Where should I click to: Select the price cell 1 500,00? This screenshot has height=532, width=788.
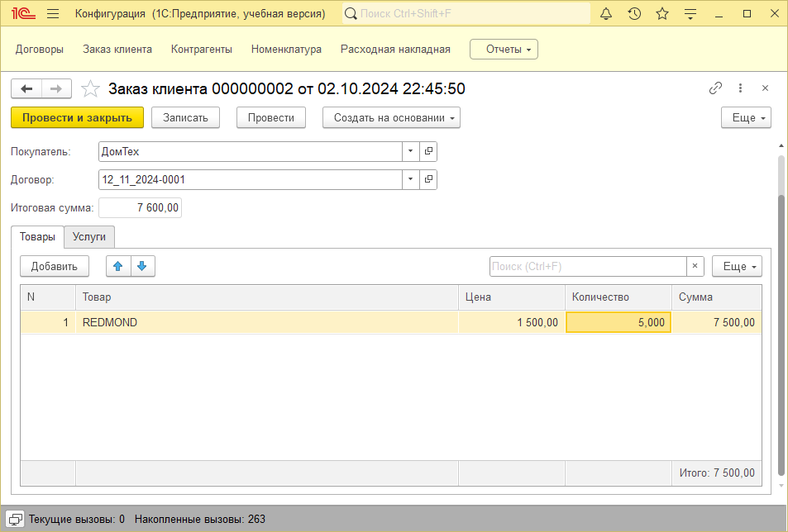click(512, 322)
